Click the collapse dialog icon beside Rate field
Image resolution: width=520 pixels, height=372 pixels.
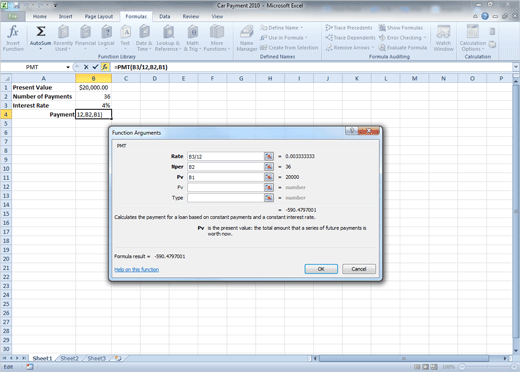(269, 156)
